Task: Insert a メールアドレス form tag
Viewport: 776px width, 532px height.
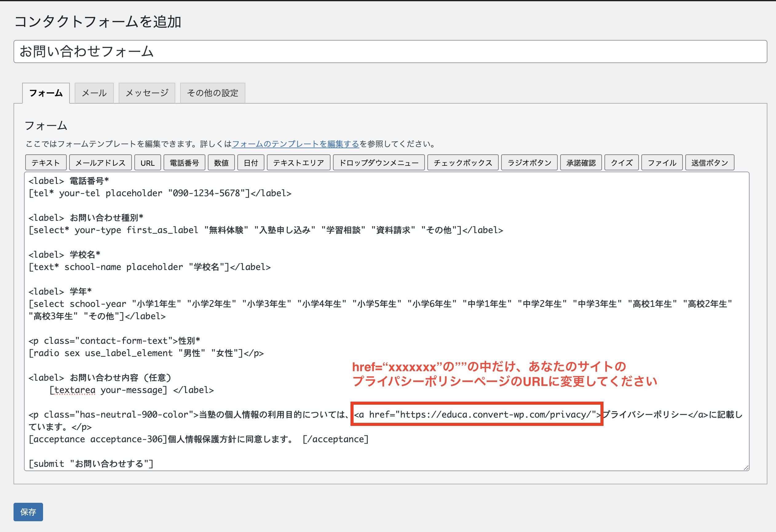Action: click(x=100, y=163)
